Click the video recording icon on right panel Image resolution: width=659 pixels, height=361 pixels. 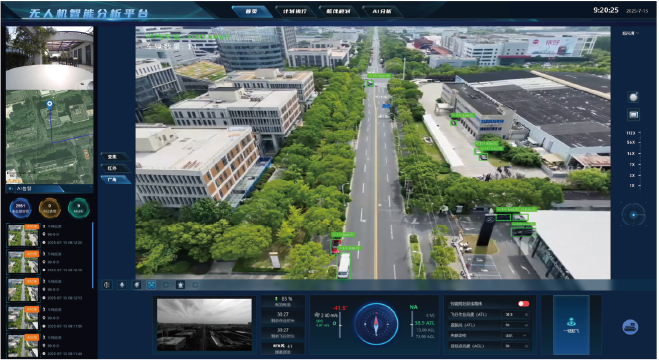coord(633,114)
